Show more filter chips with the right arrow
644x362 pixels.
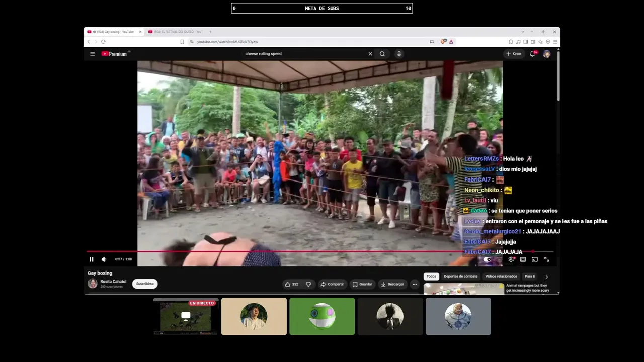click(x=547, y=277)
